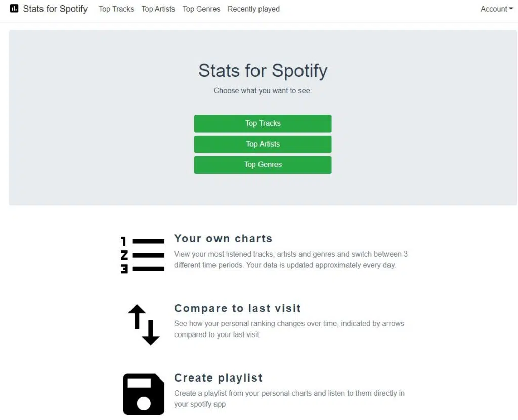The height and width of the screenshot is (420, 518).
Task: Select the numbered charts list icon
Action: pyautogui.click(x=142, y=255)
